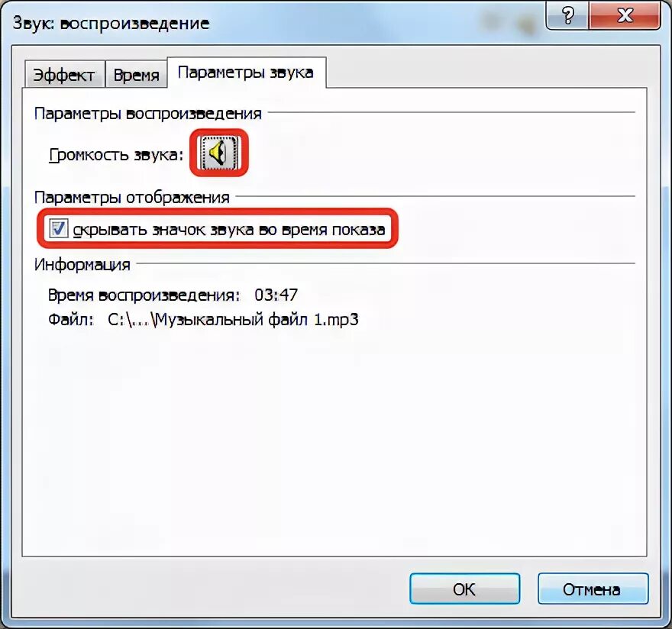Click the Звук: воспроизведение title bar text

point(111,23)
